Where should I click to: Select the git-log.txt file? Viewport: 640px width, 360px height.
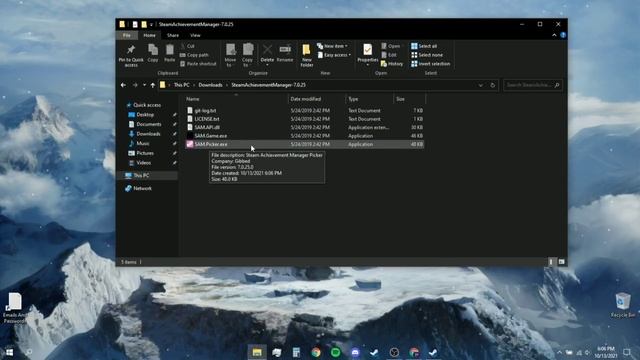pyautogui.click(x=304, y=111)
